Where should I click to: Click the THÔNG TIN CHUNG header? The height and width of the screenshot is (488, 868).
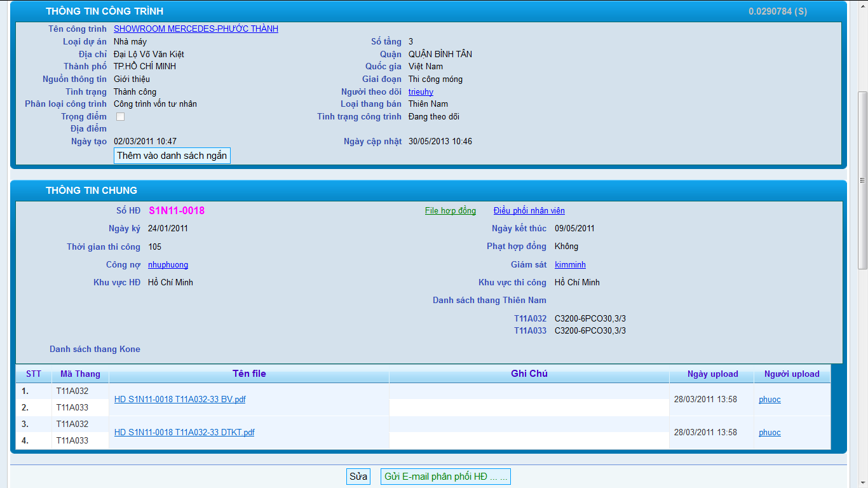coord(92,191)
